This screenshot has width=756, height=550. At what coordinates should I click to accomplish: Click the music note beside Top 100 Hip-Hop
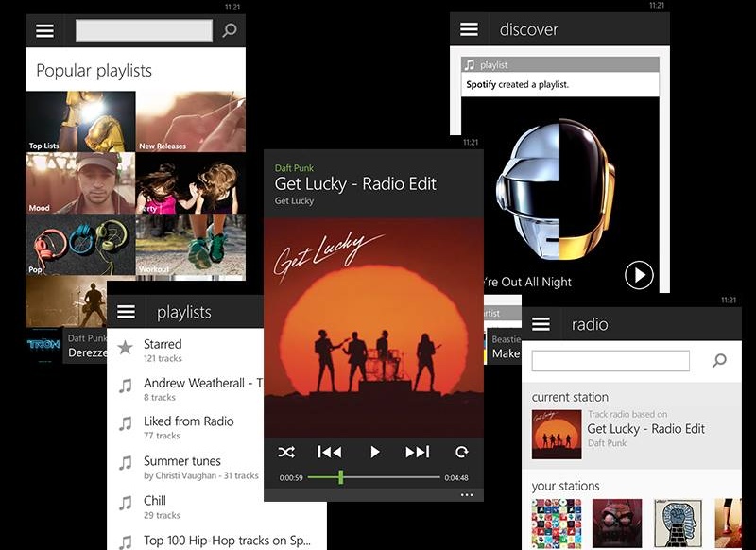126,542
